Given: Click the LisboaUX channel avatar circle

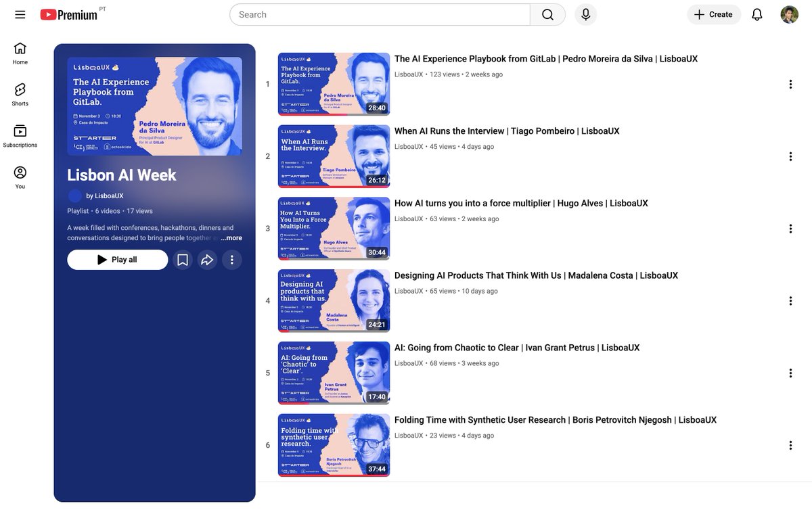Looking at the screenshot, I should point(74,196).
